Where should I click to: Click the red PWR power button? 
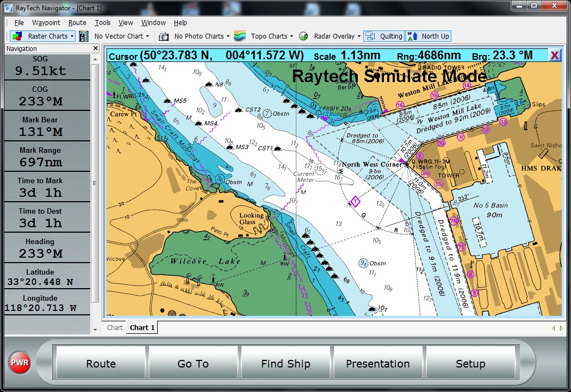20,363
